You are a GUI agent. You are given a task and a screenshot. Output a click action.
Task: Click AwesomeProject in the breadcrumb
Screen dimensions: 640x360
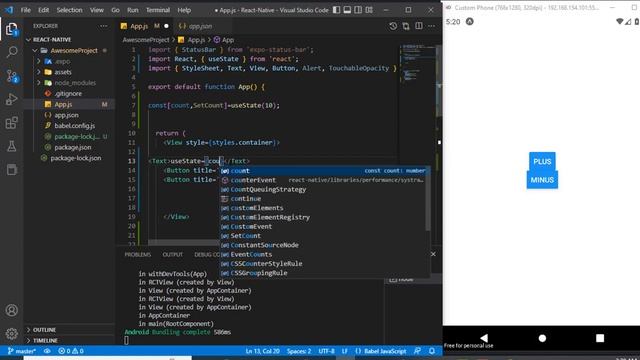pos(146,40)
